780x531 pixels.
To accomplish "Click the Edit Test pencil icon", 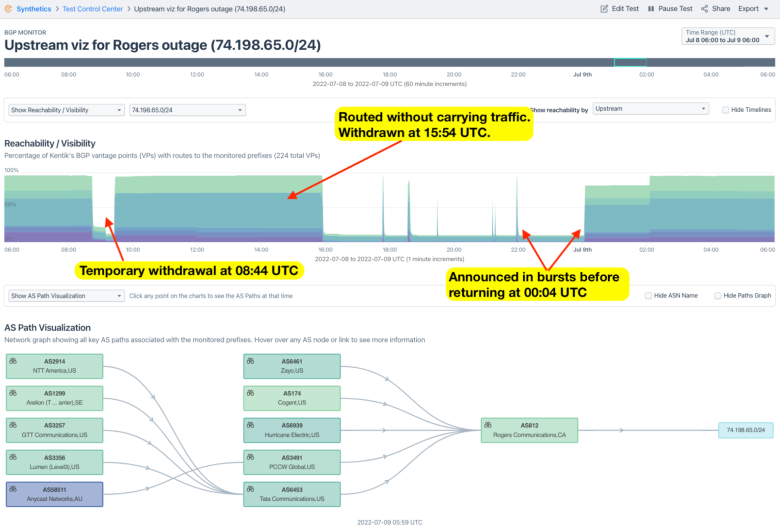I will coord(604,8).
